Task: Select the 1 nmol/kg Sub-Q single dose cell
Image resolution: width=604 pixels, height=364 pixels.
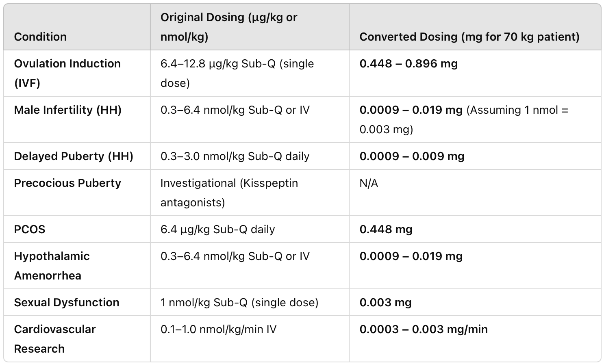Action: coord(239,302)
